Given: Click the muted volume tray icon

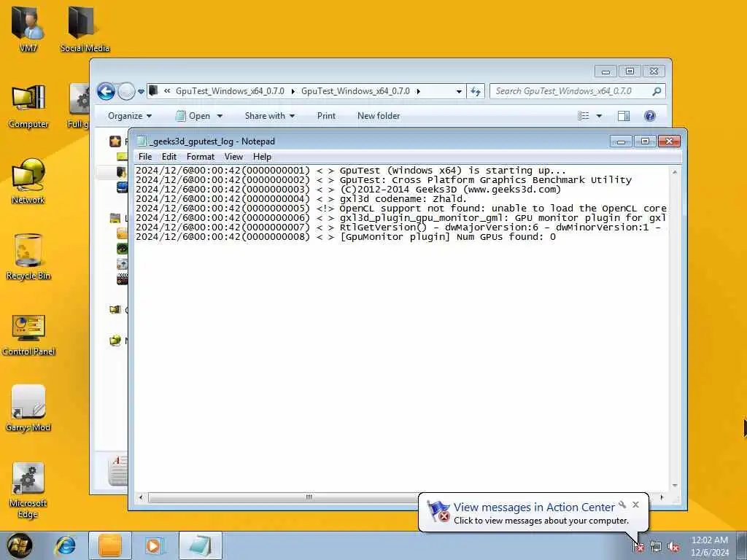Looking at the screenshot, I should click(673, 547).
